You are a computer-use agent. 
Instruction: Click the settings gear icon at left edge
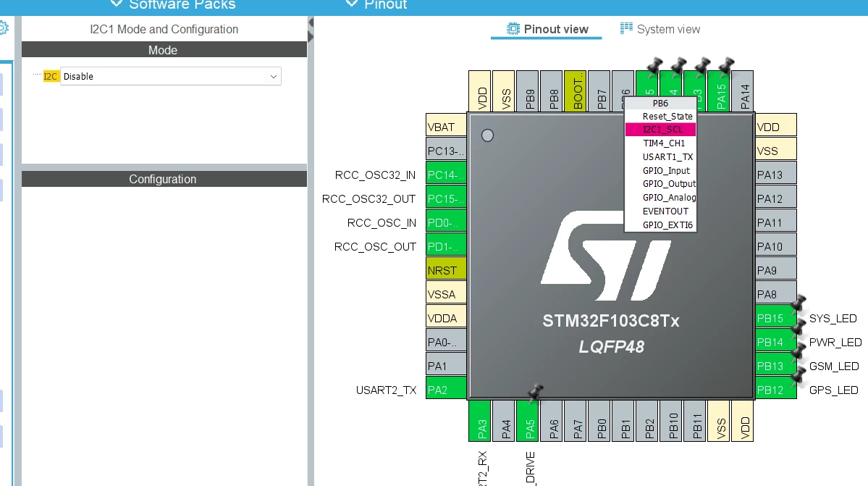tap(4, 28)
